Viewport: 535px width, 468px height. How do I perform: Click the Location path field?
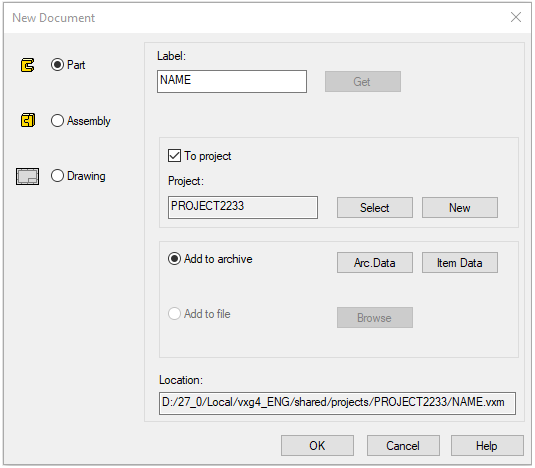(x=337, y=403)
